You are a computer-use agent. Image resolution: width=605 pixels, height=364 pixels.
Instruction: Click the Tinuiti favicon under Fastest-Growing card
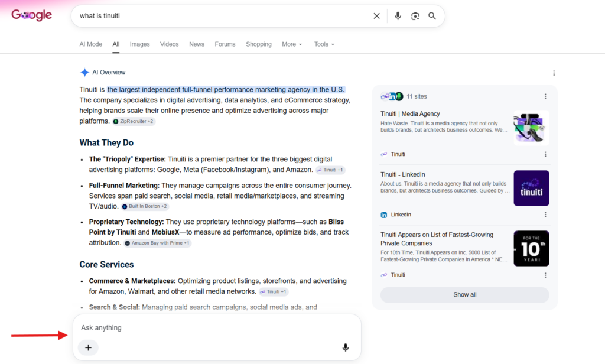point(384,275)
